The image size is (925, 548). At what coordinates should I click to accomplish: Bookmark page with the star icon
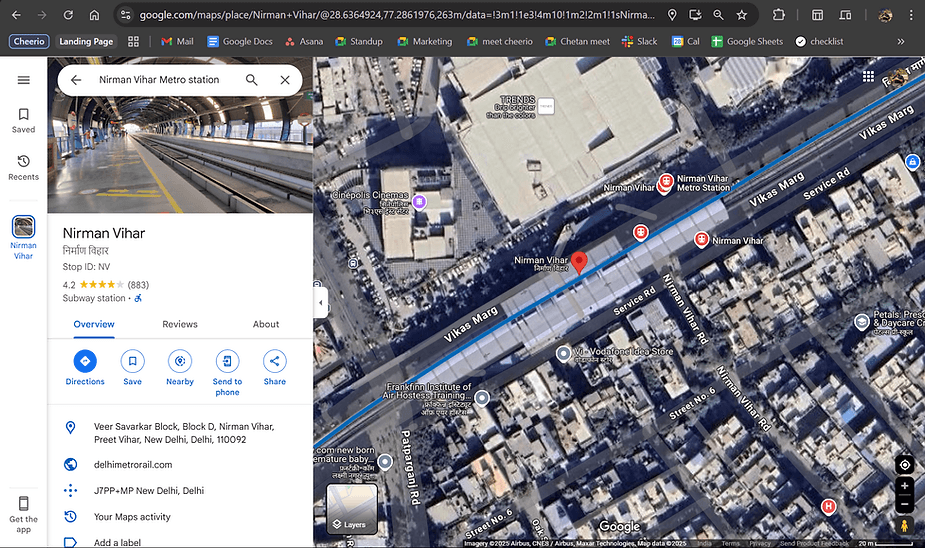pos(742,15)
